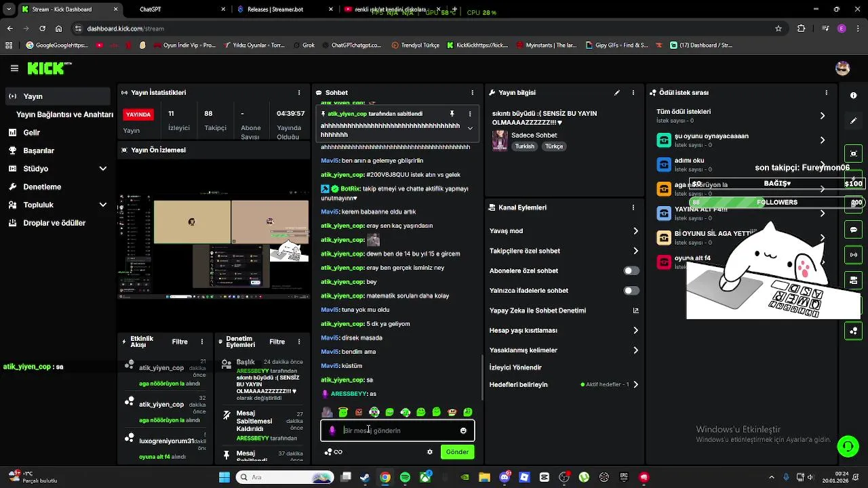Open Discord from the taskbar
Screen dimensions: 868x488
505,477
